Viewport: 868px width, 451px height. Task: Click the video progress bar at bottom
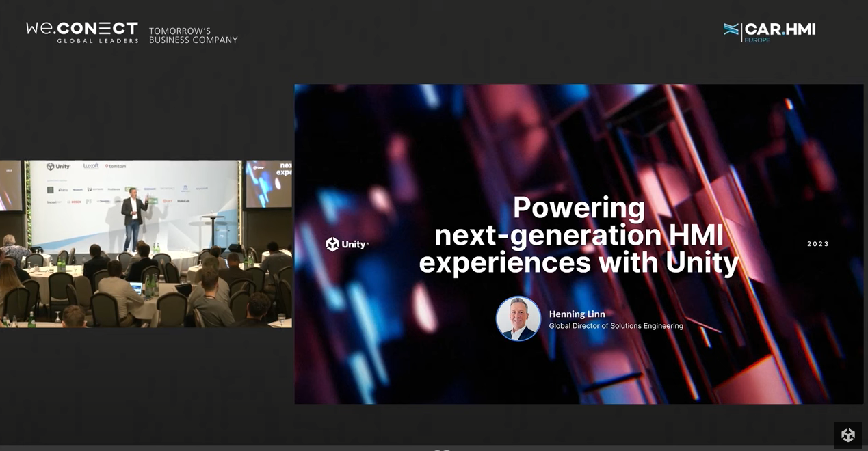pyautogui.click(x=434, y=448)
